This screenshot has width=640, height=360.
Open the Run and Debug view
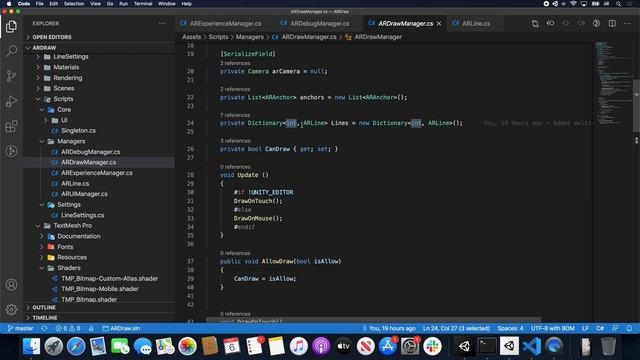point(11,101)
